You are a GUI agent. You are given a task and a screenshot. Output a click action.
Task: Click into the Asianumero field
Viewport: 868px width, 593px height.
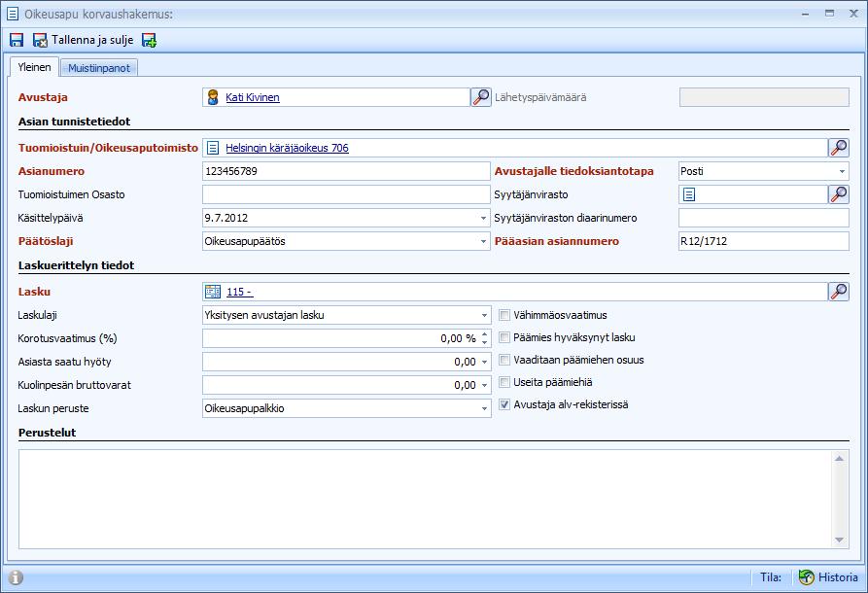tap(346, 171)
